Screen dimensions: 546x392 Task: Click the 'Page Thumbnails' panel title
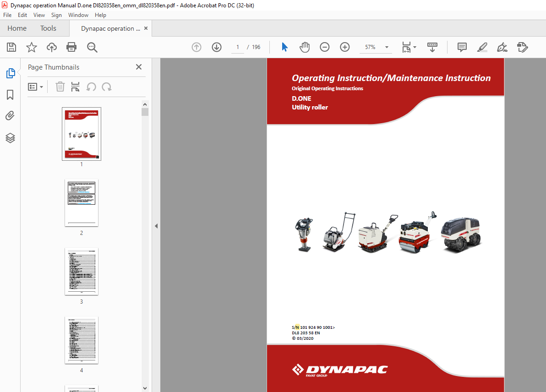54,67
